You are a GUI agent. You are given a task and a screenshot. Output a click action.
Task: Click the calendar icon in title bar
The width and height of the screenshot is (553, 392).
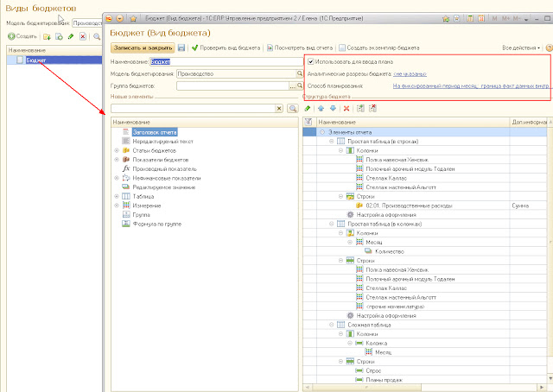point(481,18)
